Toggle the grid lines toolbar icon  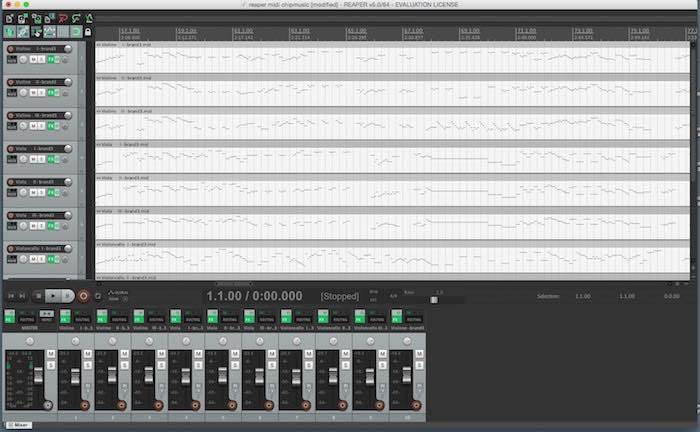coord(62,32)
